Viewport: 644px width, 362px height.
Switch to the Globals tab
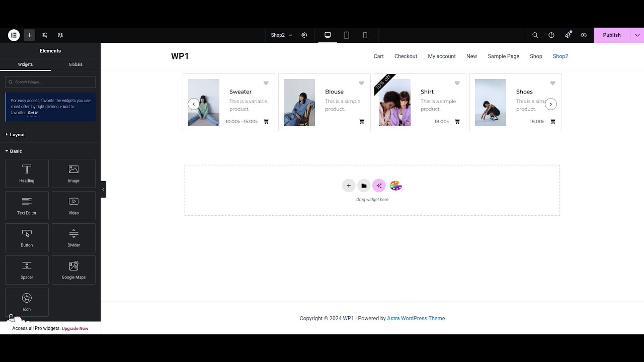click(x=75, y=64)
